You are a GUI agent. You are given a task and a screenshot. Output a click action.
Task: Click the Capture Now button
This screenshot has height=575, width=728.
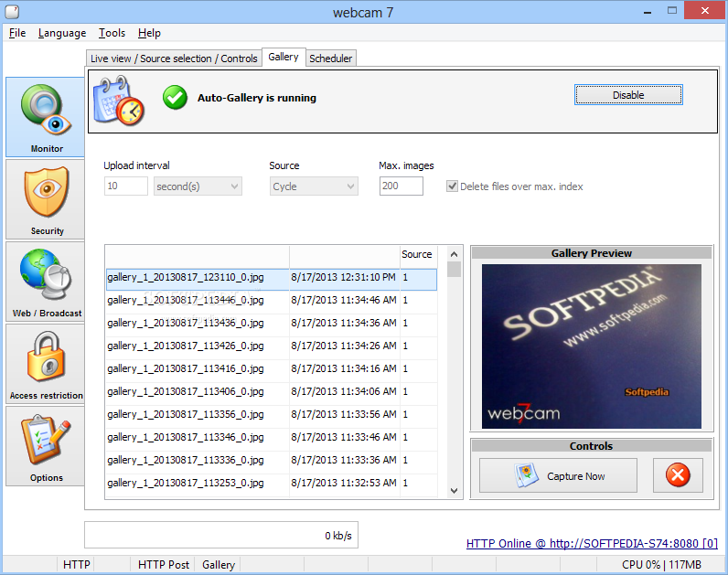(558, 475)
